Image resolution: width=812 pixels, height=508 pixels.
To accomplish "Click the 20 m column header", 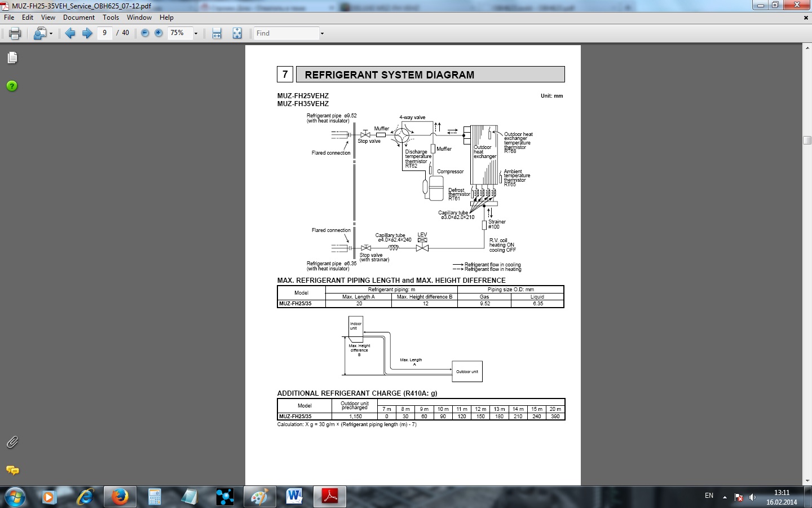I will [555, 409].
